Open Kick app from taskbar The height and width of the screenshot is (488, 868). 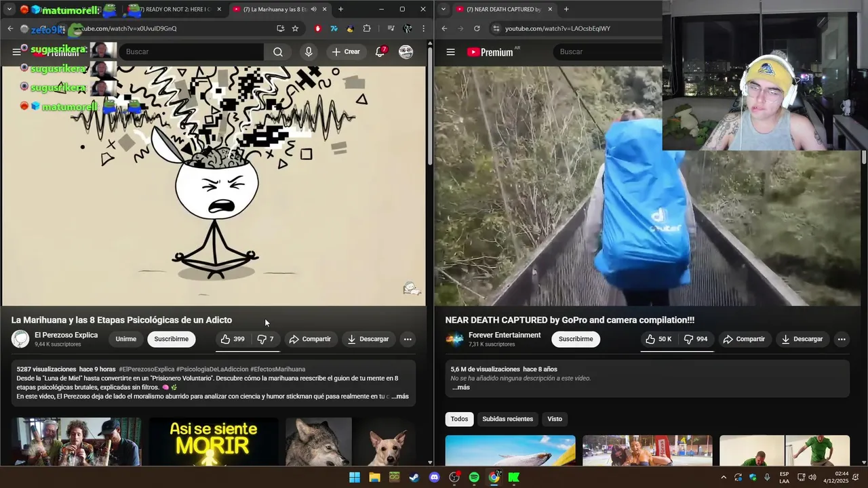514,477
